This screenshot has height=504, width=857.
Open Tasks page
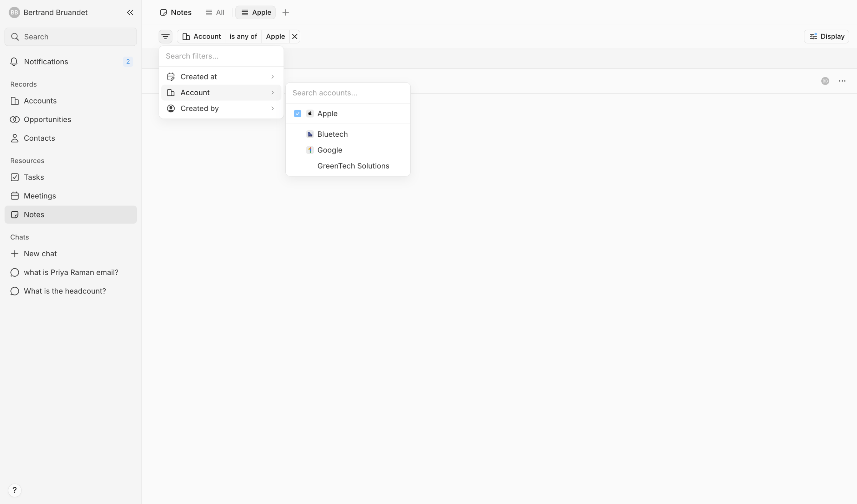71,177
